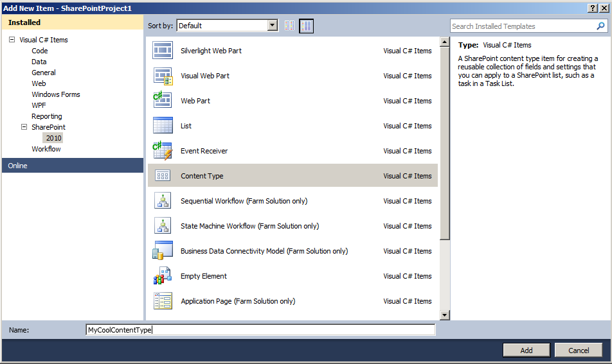Click the Visual C# Items tree label
Screen dimensions: 612x364
pyautogui.click(x=44, y=40)
